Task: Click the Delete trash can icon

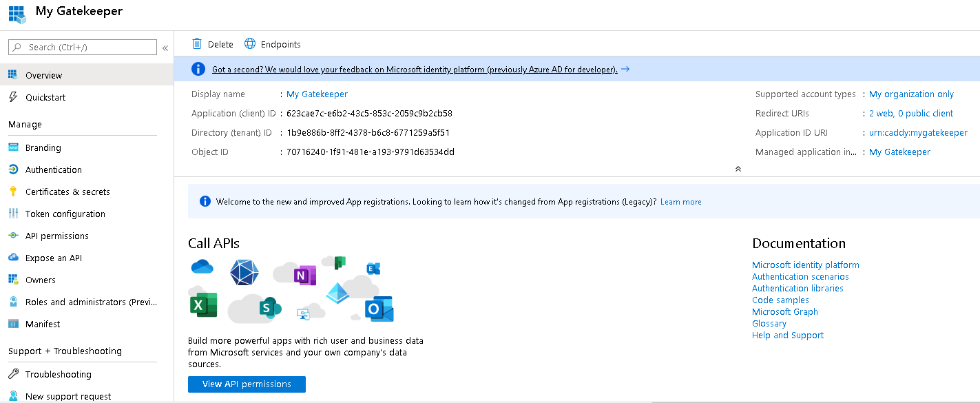Action: 197,44
